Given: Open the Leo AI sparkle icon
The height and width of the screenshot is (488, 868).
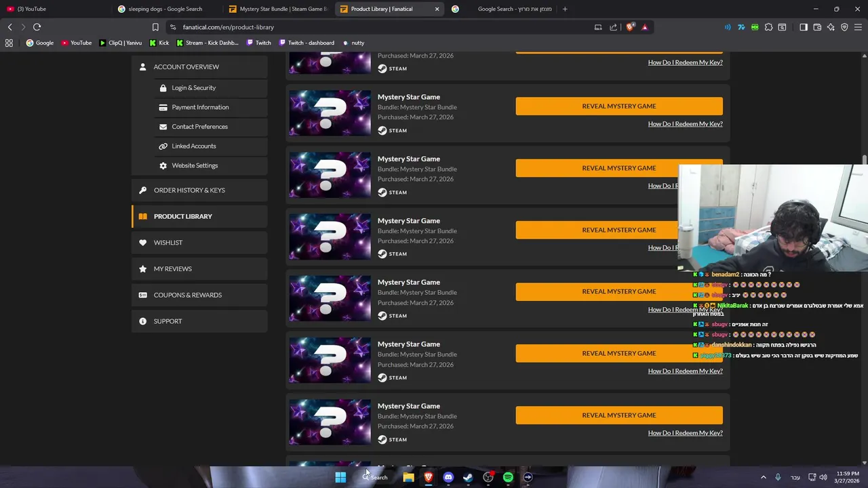Looking at the screenshot, I should 831,27.
